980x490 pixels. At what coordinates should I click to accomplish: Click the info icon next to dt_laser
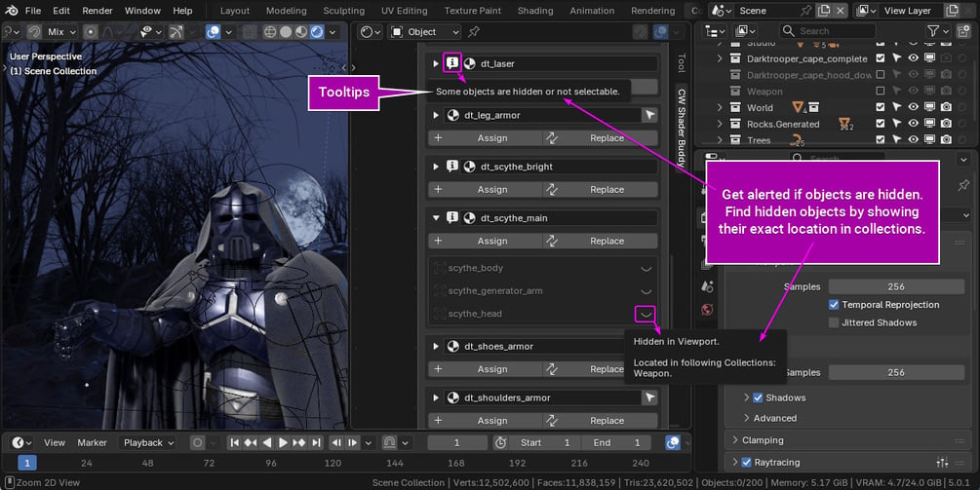(x=452, y=63)
